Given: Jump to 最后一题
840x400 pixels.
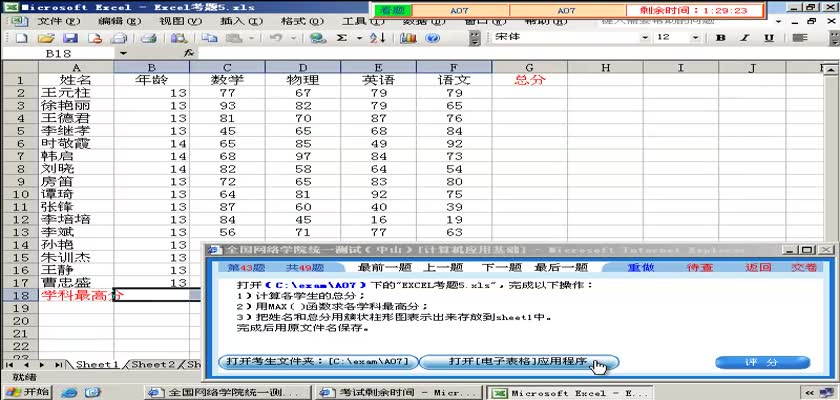Looking at the screenshot, I should [561, 267].
